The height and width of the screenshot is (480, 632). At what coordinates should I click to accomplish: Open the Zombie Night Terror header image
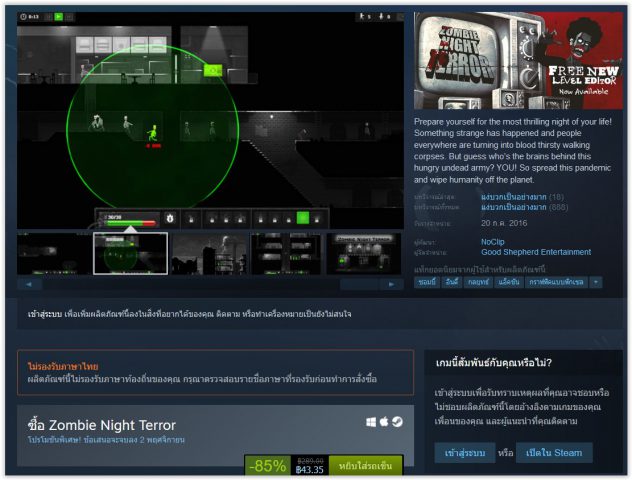(517, 62)
